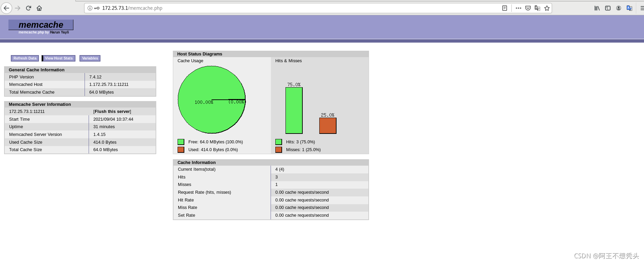Save this page to Pocket
The image size is (644, 262).
[528, 8]
